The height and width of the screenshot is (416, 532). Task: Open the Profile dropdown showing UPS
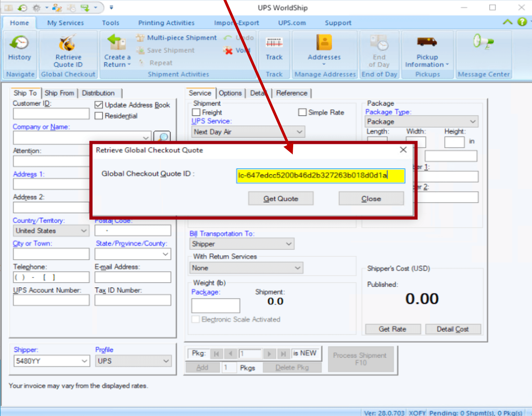pyautogui.click(x=133, y=361)
